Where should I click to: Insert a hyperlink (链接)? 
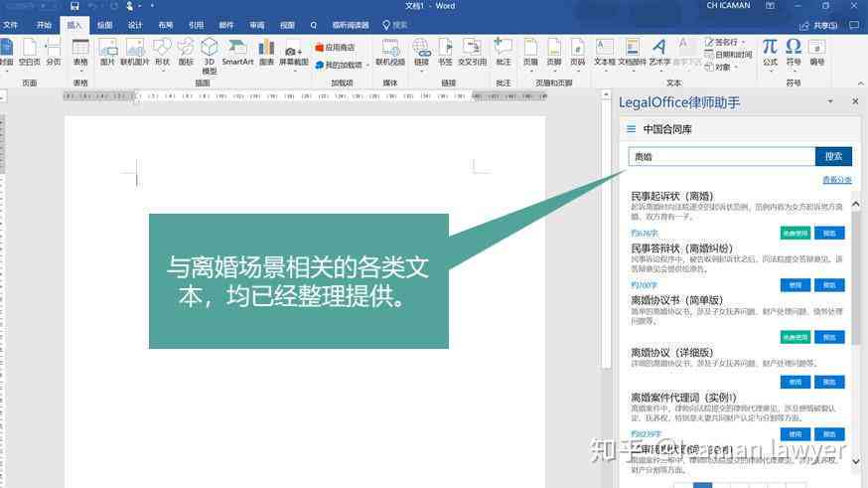(x=421, y=55)
